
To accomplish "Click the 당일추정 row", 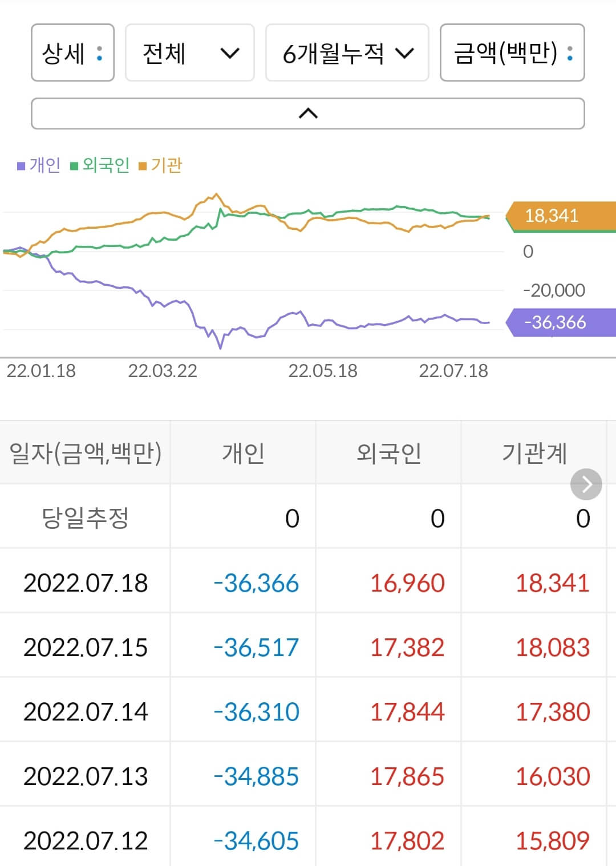I will [85, 517].
